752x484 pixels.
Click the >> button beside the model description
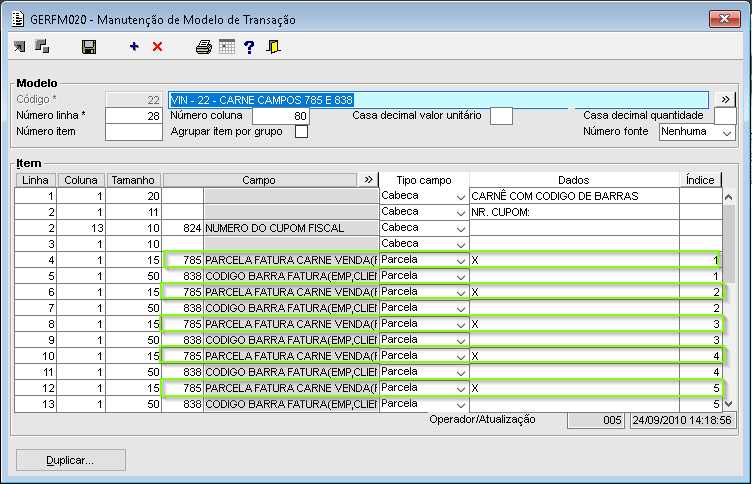[x=725, y=99]
